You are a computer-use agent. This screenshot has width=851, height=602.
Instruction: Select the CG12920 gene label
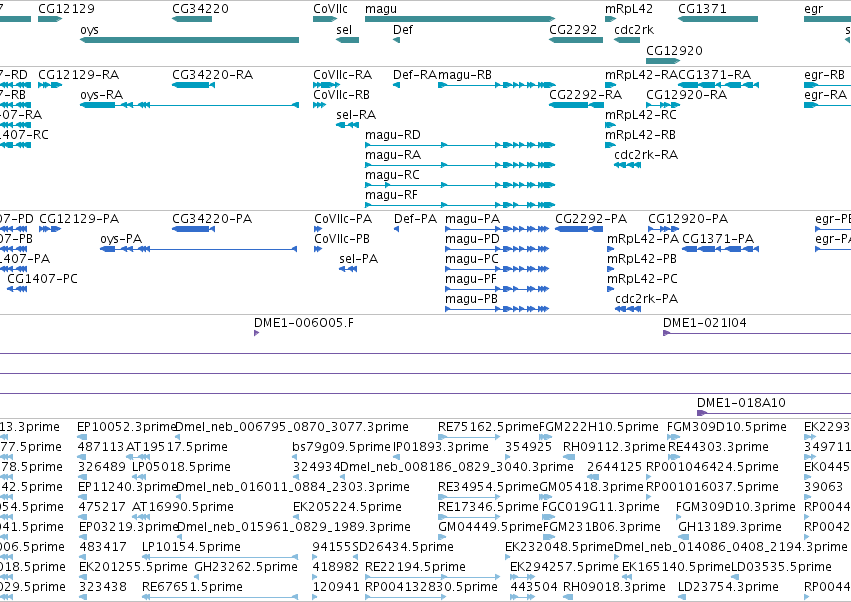point(674,50)
